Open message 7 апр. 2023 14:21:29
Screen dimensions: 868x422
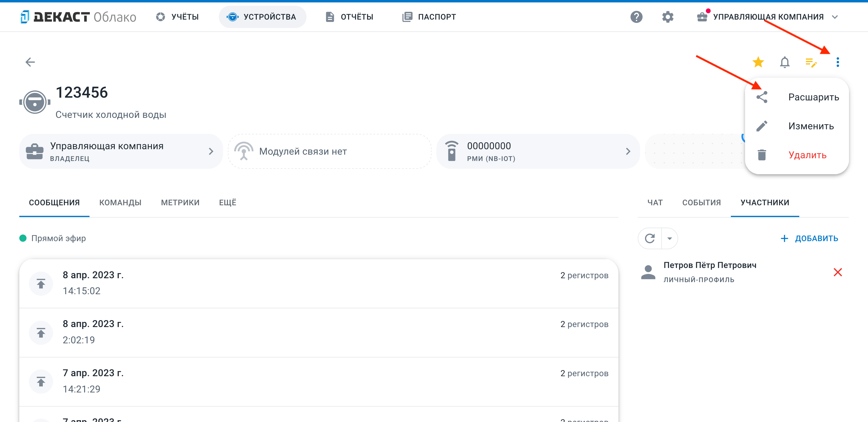tap(319, 382)
